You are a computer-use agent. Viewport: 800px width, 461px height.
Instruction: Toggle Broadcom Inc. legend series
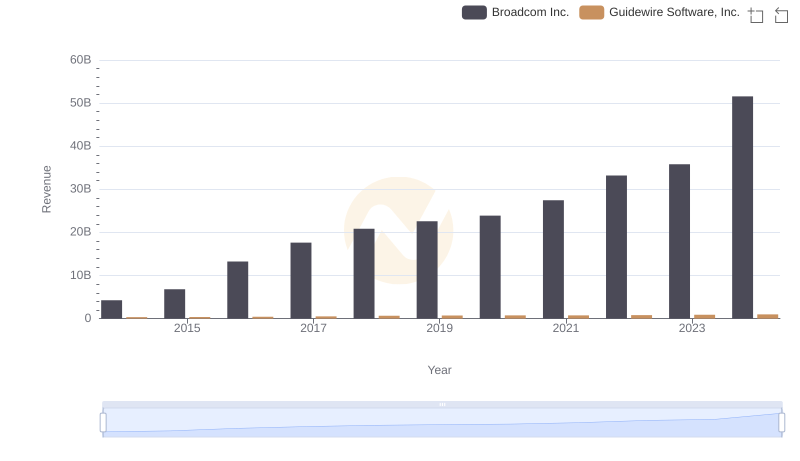point(515,12)
